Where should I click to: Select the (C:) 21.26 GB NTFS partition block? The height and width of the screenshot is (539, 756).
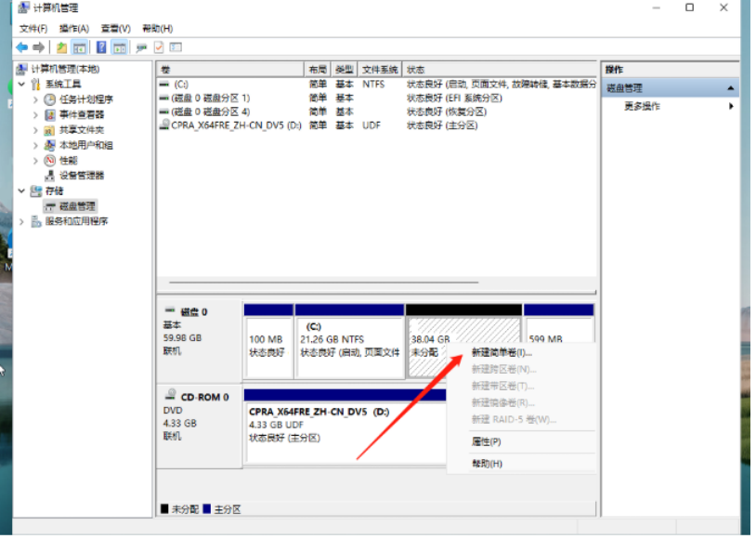point(350,342)
